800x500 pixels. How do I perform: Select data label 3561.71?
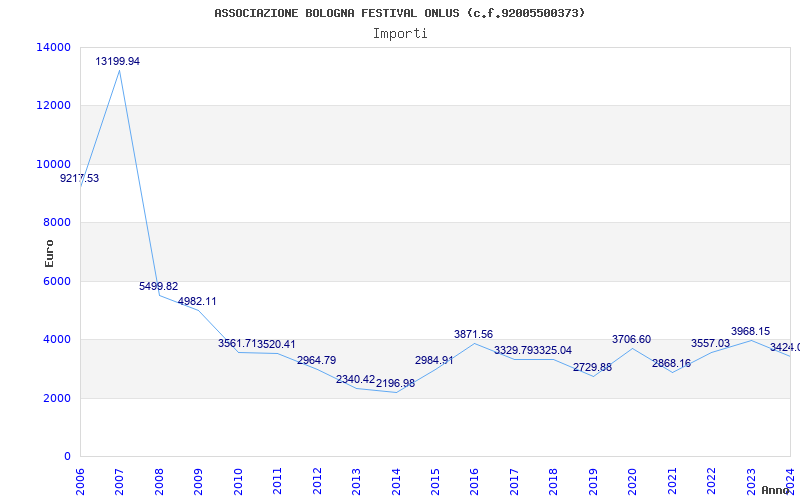click(237, 343)
